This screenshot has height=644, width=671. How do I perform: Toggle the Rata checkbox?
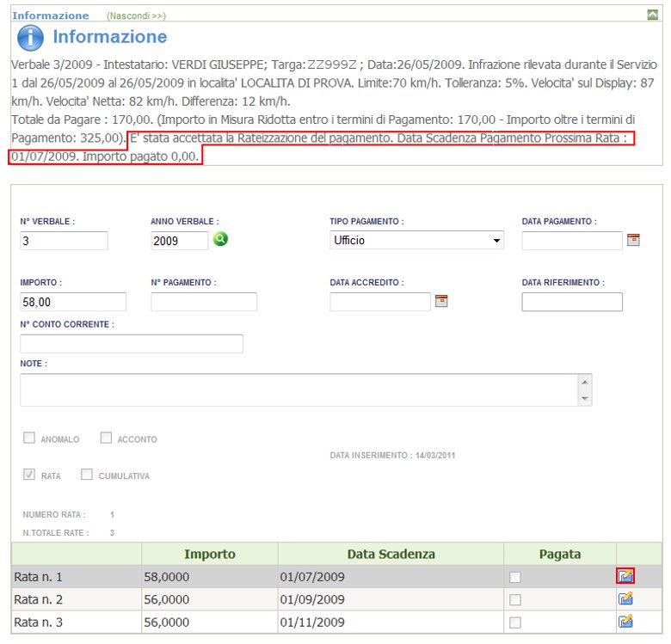click(x=29, y=475)
